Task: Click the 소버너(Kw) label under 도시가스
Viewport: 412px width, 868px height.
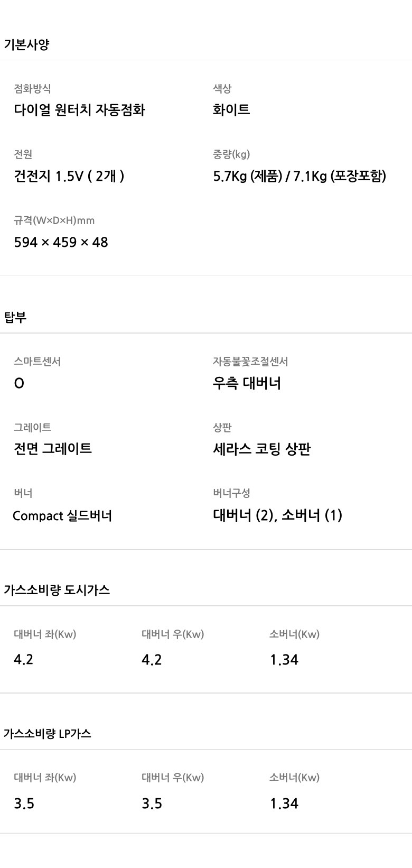Action: 294,634
